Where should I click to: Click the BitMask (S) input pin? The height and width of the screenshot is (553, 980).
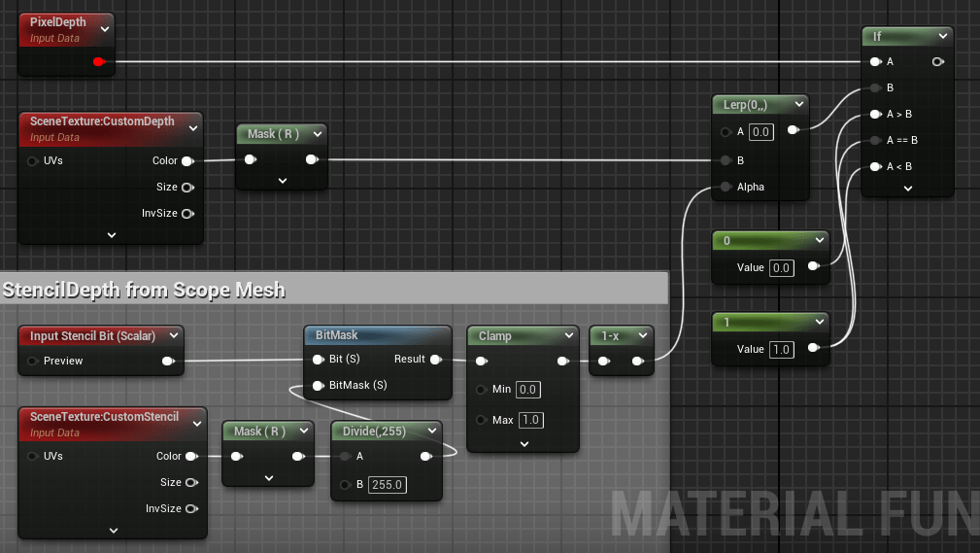click(317, 386)
